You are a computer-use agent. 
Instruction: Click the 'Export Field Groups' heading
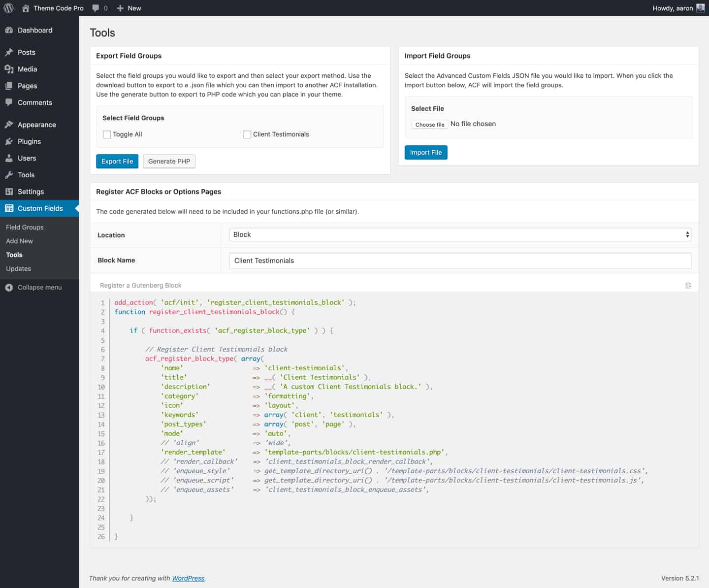(129, 56)
